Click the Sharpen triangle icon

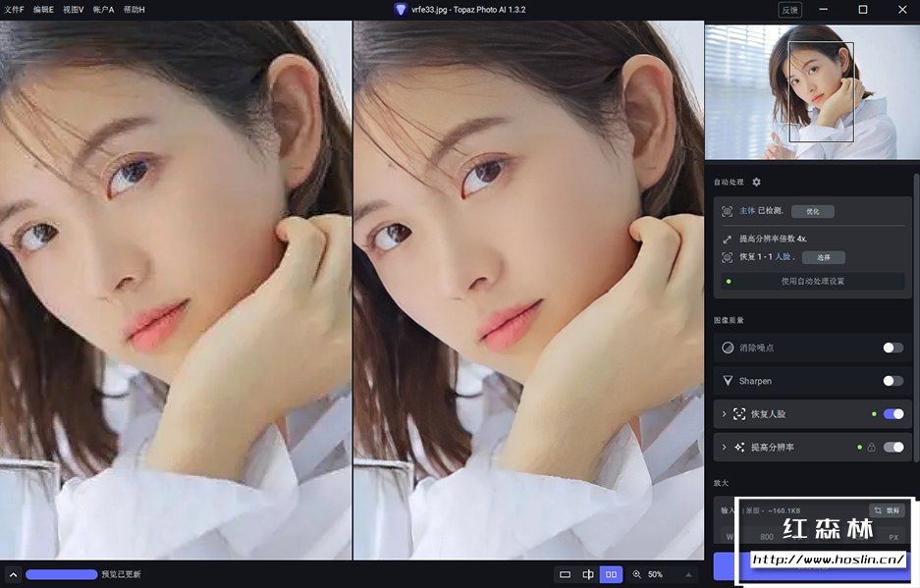pos(728,381)
